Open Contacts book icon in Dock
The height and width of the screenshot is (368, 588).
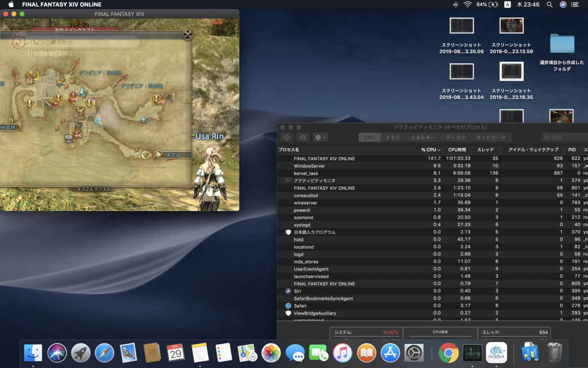coord(152,353)
